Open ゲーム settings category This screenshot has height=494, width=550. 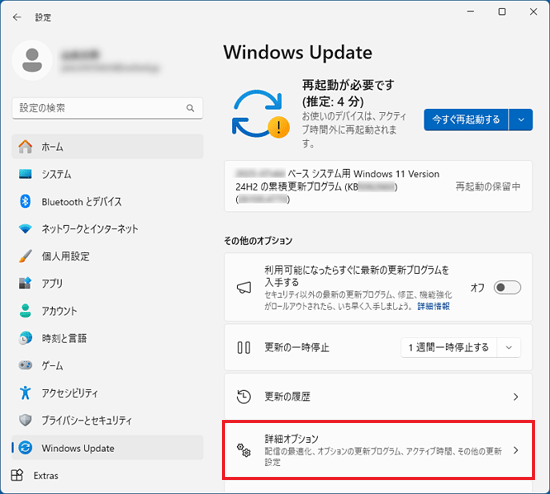(x=108, y=365)
